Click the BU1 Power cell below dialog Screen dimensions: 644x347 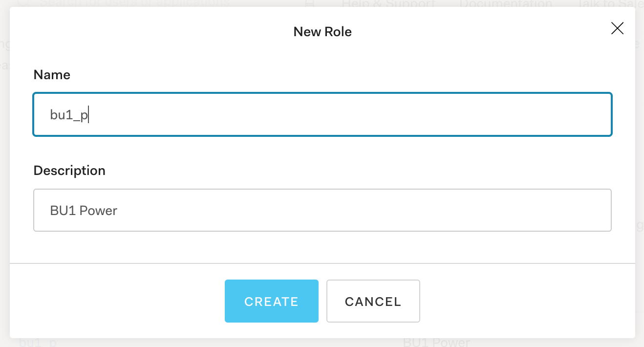(436, 343)
